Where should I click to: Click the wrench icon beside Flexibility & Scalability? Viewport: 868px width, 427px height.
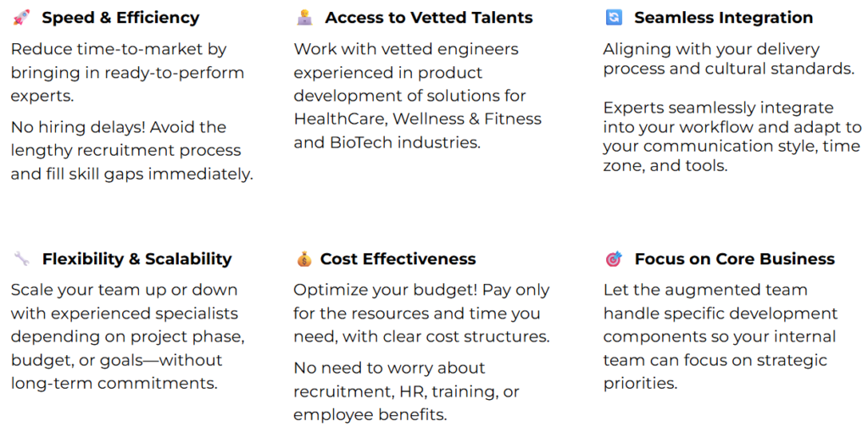(x=21, y=259)
